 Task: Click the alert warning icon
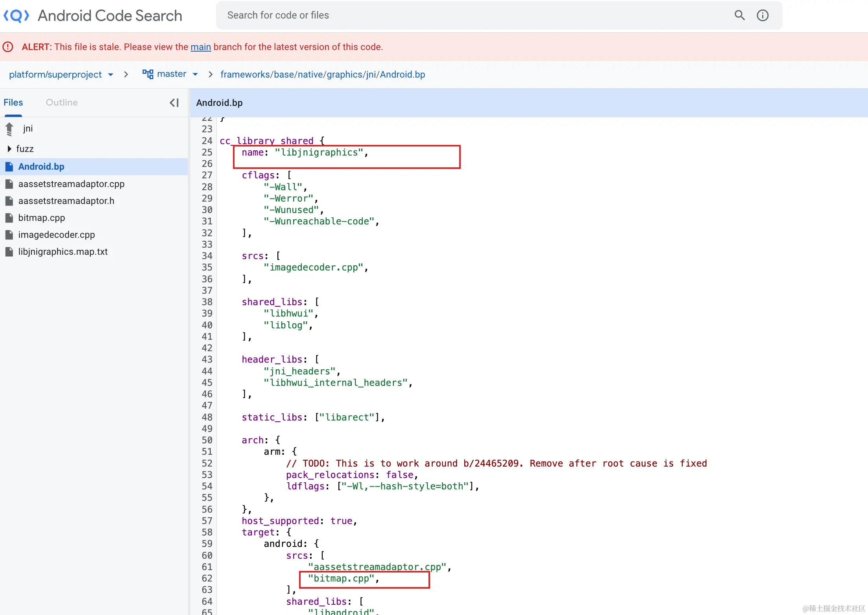click(x=8, y=47)
